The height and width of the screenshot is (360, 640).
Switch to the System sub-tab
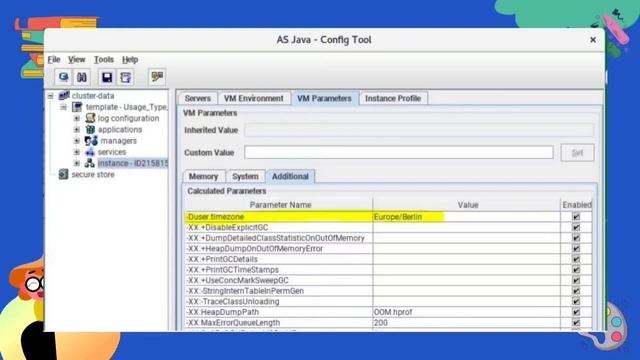[x=245, y=176]
